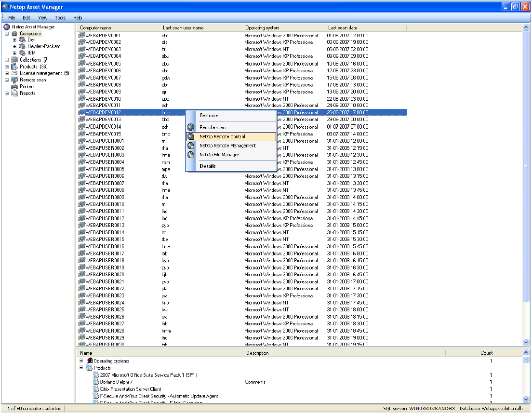The width and height of the screenshot is (532, 414).
Task: Click computer icon beside WEBAPUSER0001
Action: 81,141
